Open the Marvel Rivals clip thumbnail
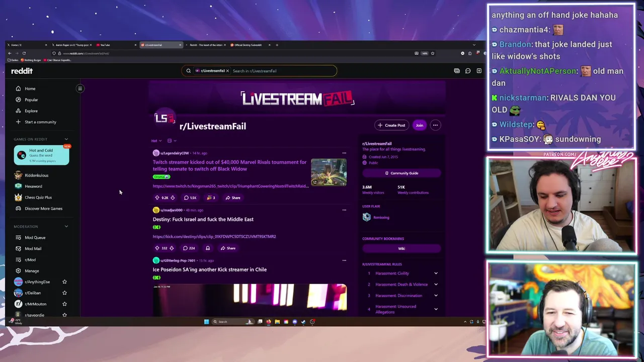This screenshot has height=362, width=644. click(329, 172)
